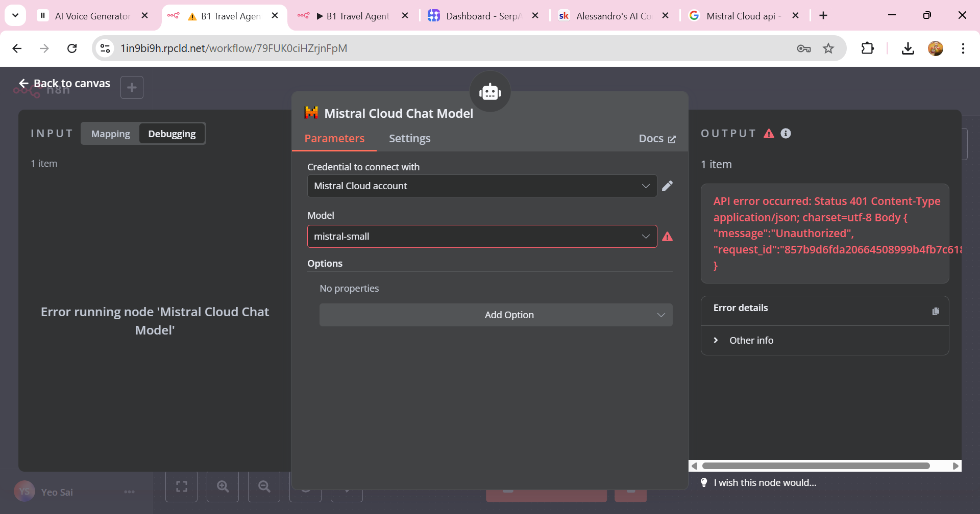The width and height of the screenshot is (980, 514).
Task: Switch input view to Debugging
Action: click(172, 134)
